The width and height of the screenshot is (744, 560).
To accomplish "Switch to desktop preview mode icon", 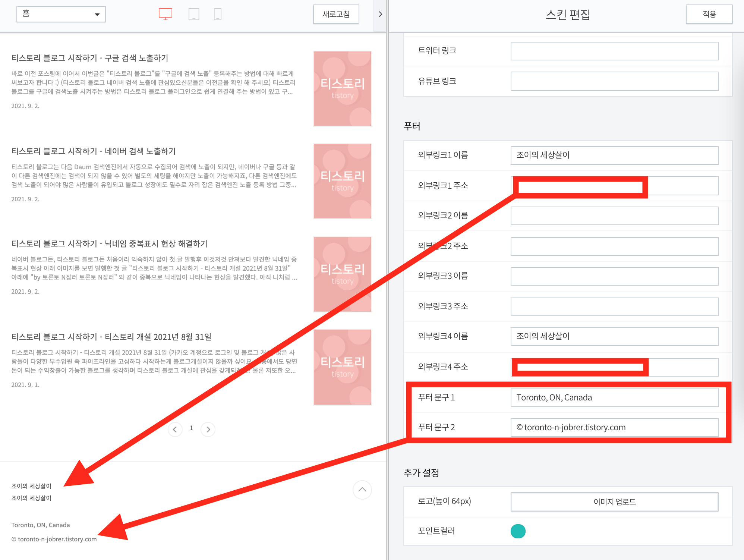I will click(165, 14).
